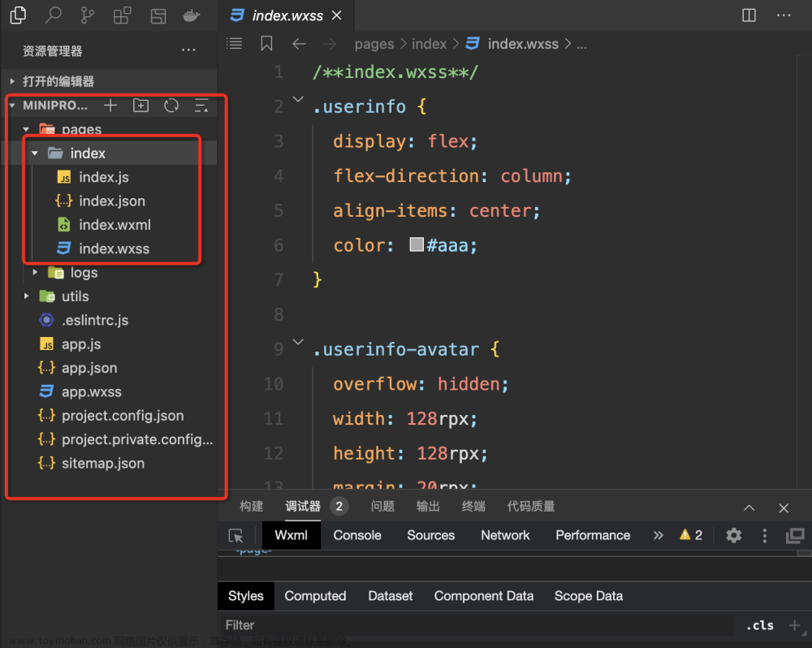Expand the utils folder
This screenshot has width=812, height=648.
tap(26, 296)
